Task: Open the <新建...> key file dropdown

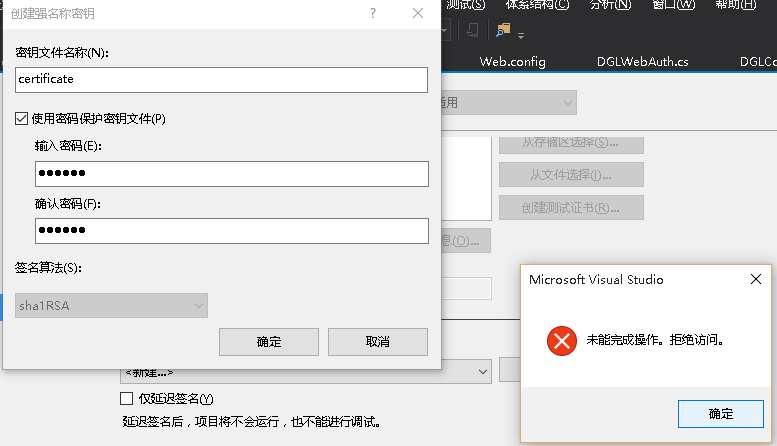Action: pyautogui.click(x=306, y=372)
